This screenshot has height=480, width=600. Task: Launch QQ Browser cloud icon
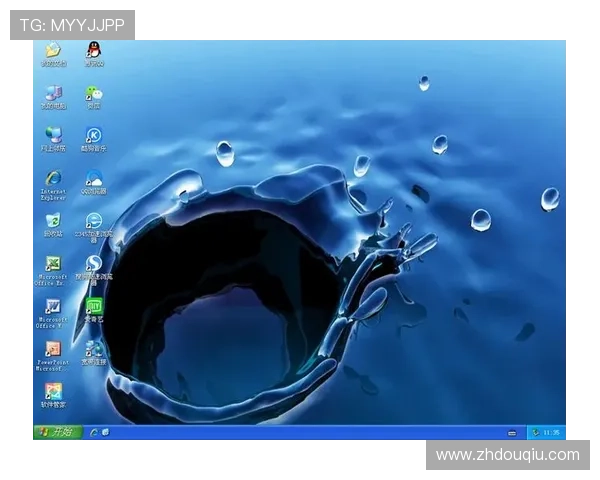click(94, 179)
